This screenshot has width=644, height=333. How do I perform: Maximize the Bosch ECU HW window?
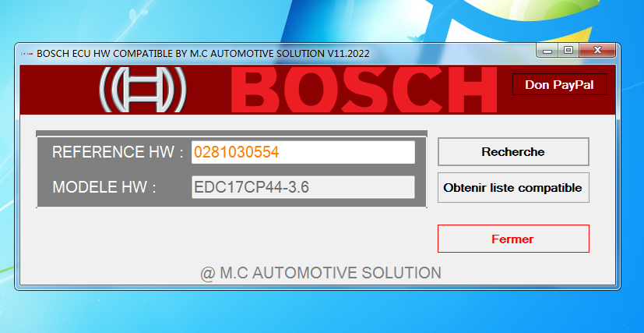click(568, 51)
